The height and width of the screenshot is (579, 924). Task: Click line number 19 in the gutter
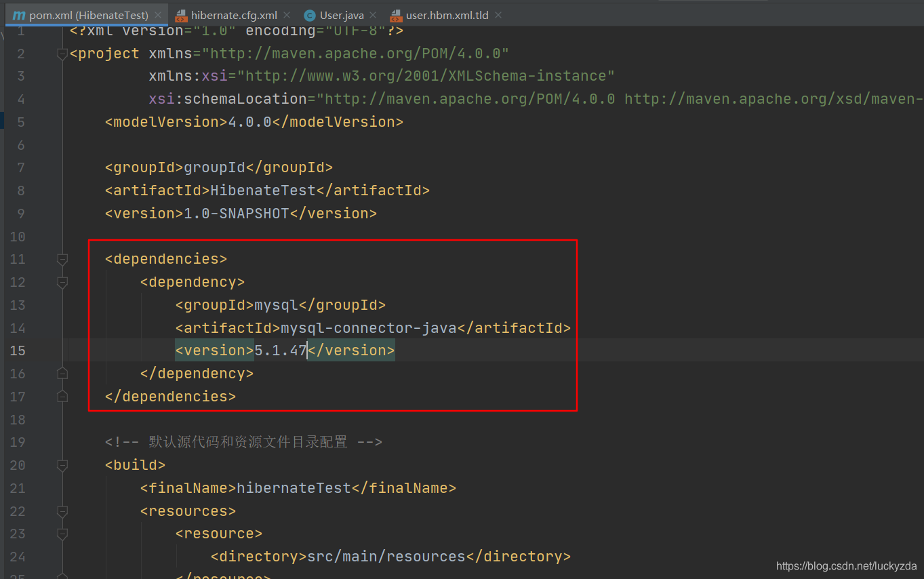[x=18, y=442]
